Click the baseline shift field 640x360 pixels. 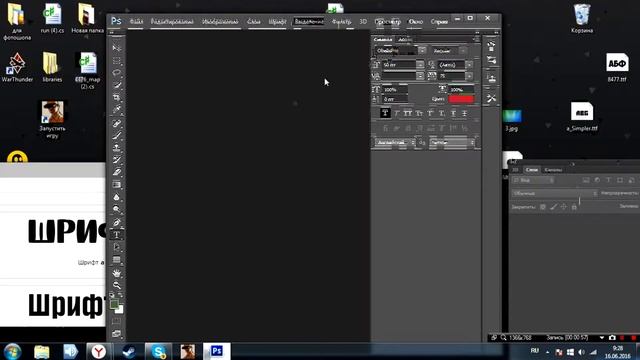395,99
